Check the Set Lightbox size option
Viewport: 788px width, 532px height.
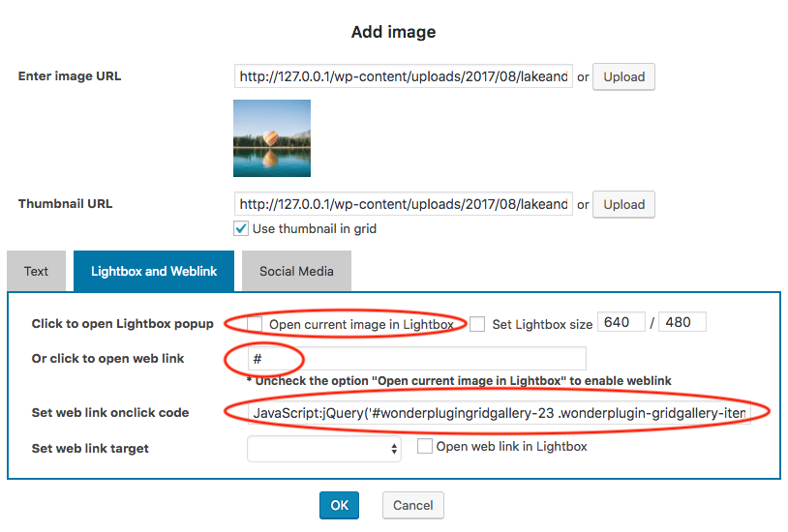[477, 324]
